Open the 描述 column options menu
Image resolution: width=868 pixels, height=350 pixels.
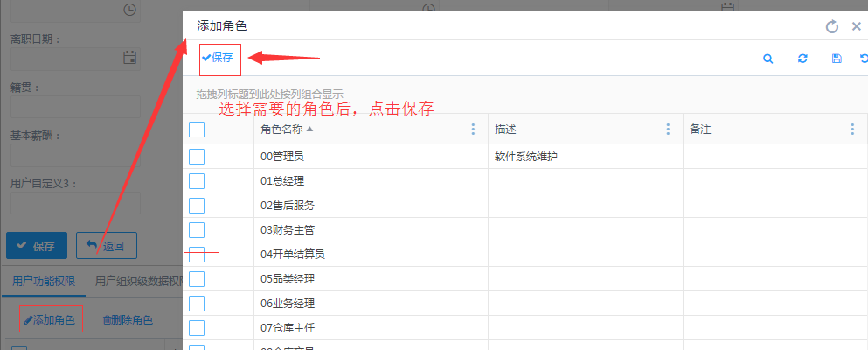pos(666,129)
